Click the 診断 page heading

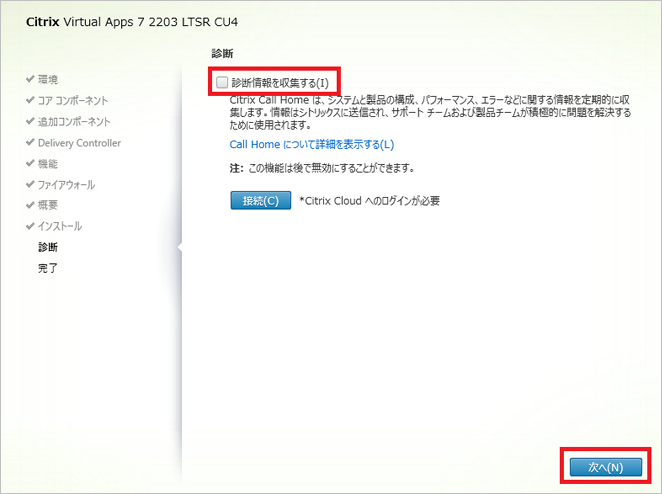click(x=222, y=54)
